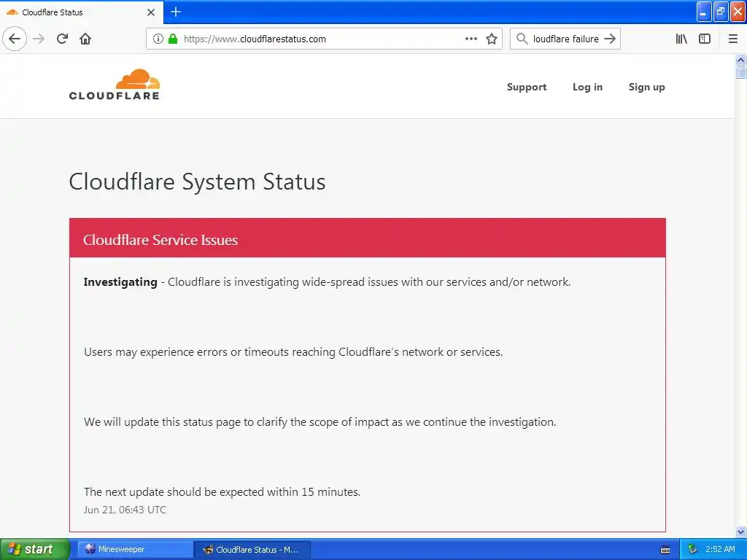The image size is (747, 560).
Task: Open a new tab with plus icon
Action: coord(176,12)
